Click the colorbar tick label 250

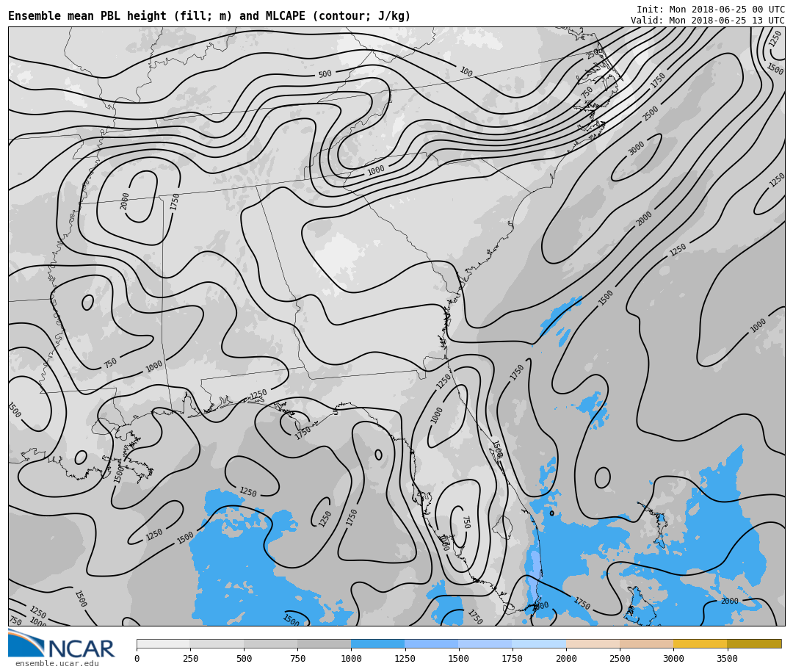(x=190, y=658)
